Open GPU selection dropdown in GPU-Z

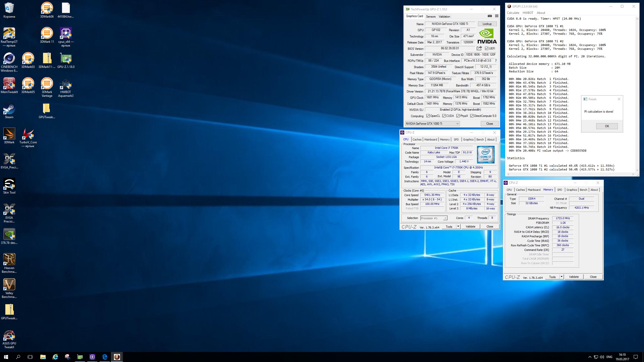(x=432, y=123)
